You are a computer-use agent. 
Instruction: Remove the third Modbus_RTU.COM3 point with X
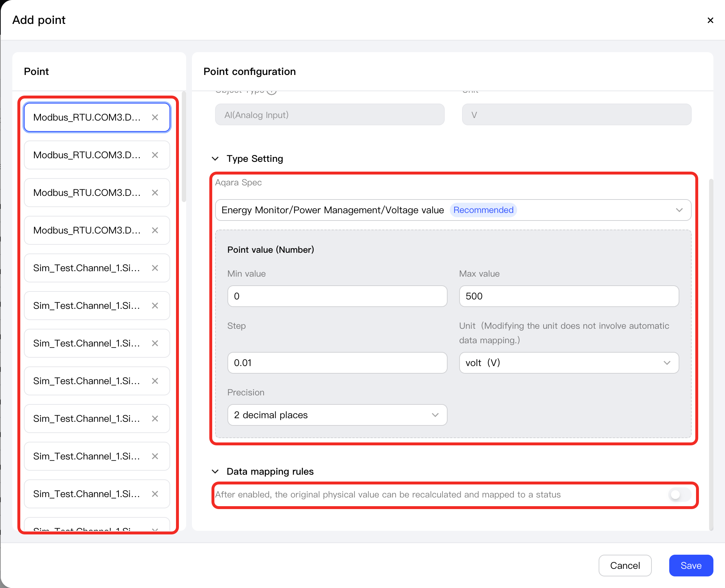[x=155, y=193]
